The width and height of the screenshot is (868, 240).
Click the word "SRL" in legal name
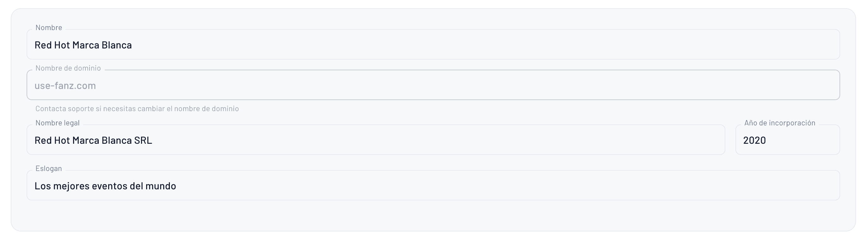coord(143,141)
